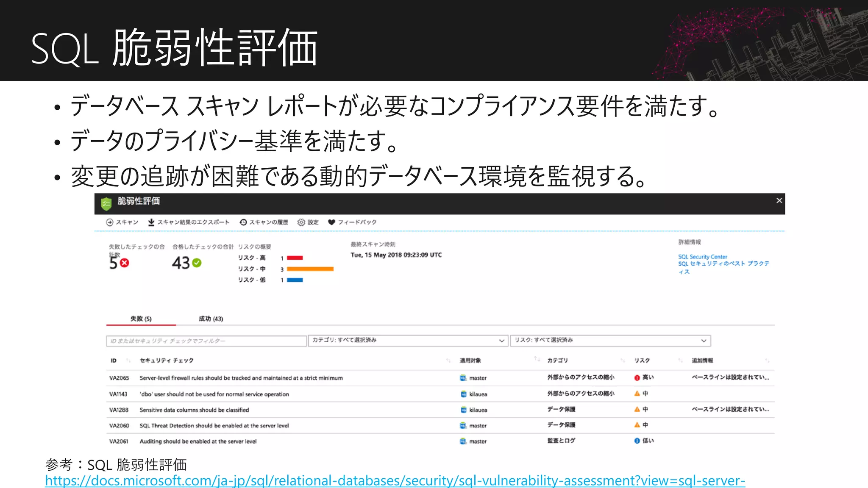
Task: Click the medium-risk warning icon for VA1288
Action: pyautogui.click(x=637, y=409)
